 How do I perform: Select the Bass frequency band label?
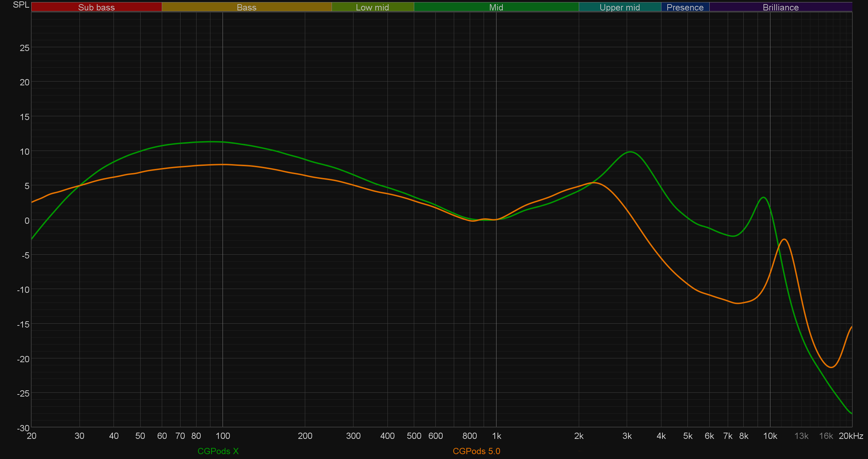(x=247, y=7)
